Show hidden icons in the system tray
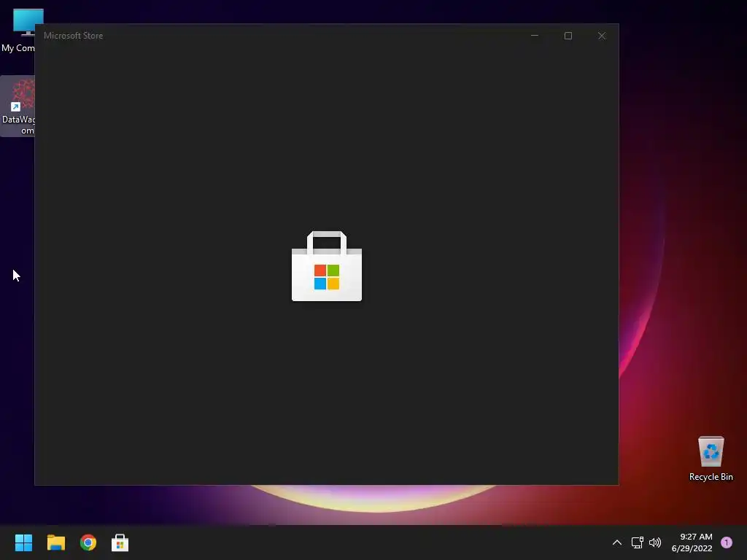This screenshot has width=747, height=560. pos(617,542)
